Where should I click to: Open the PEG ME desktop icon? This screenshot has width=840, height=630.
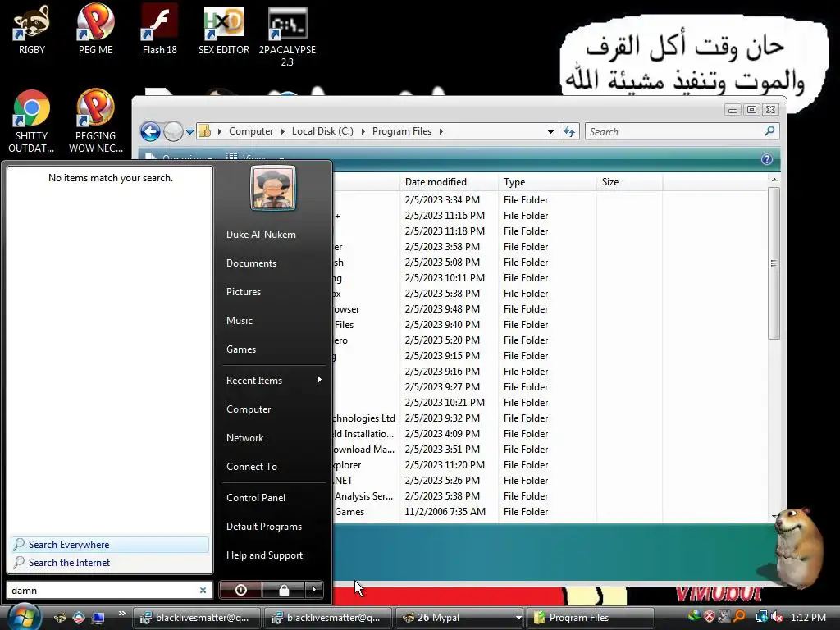pyautogui.click(x=95, y=30)
